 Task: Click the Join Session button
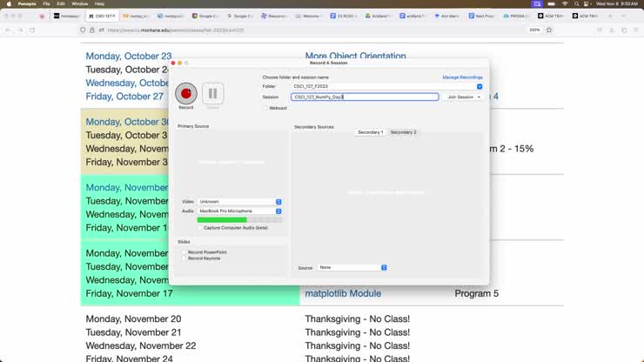(x=463, y=97)
